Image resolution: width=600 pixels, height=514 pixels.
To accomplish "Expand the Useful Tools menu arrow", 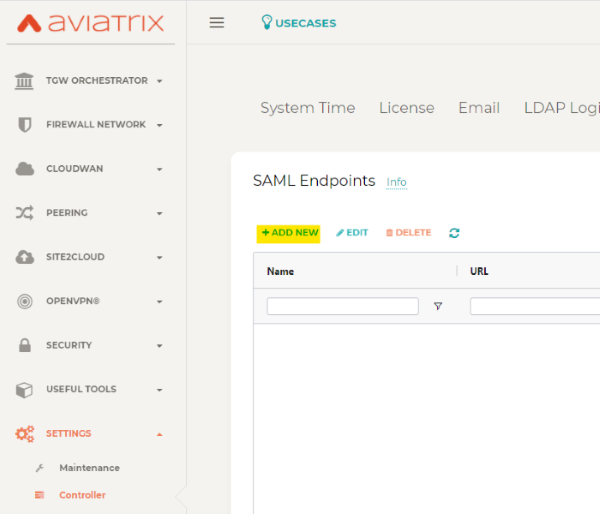I will tap(159, 390).
